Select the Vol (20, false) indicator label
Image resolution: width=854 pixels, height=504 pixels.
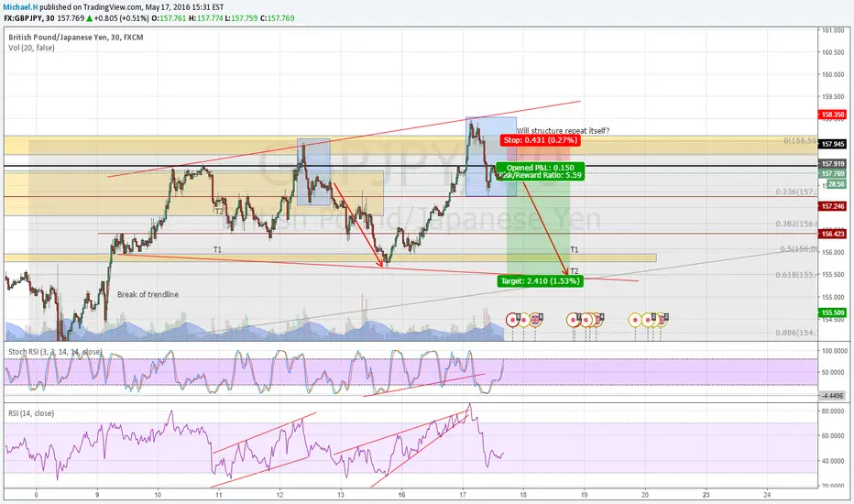coord(31,48)
